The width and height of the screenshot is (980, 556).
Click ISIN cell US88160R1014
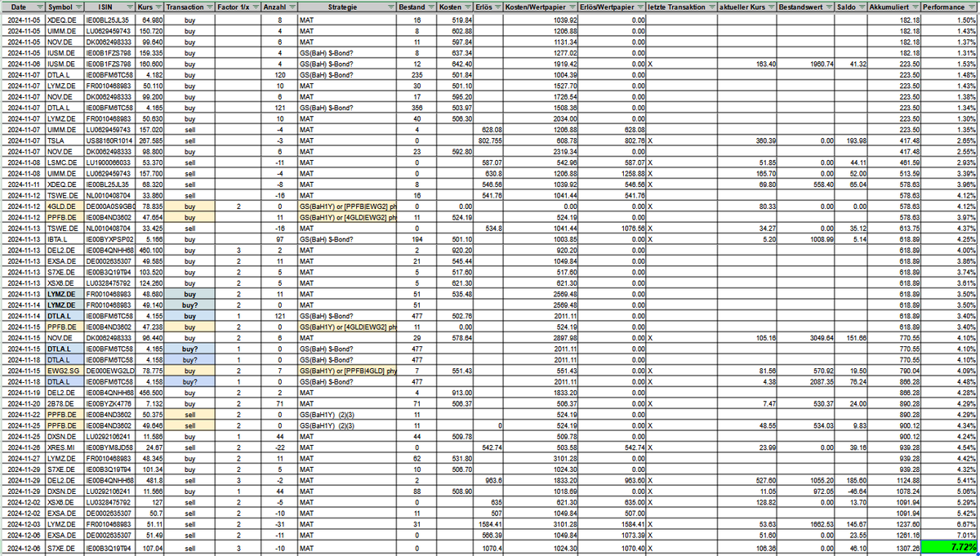[109, 140]
